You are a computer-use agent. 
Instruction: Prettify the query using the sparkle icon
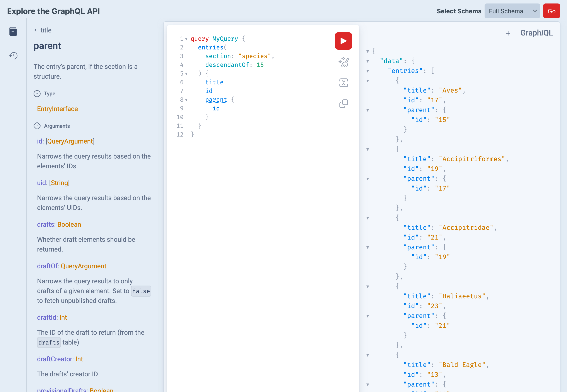click(343, 62)
